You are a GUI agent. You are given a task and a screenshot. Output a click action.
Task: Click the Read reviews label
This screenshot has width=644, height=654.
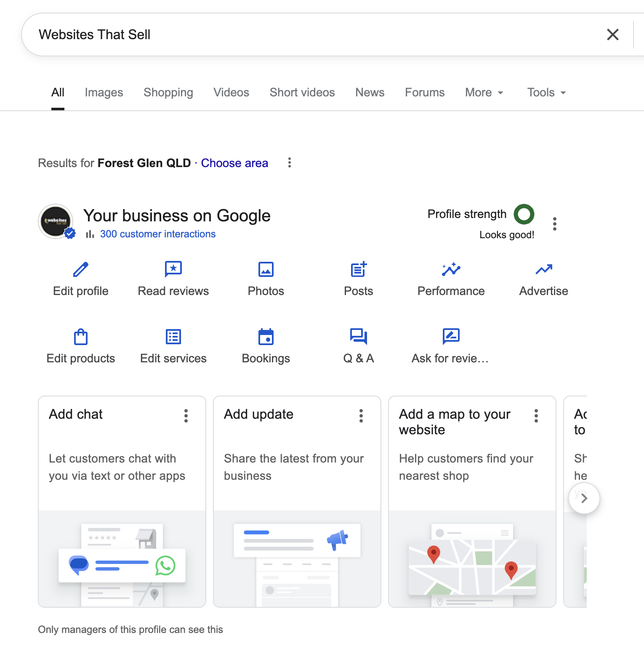click(173, 291)
